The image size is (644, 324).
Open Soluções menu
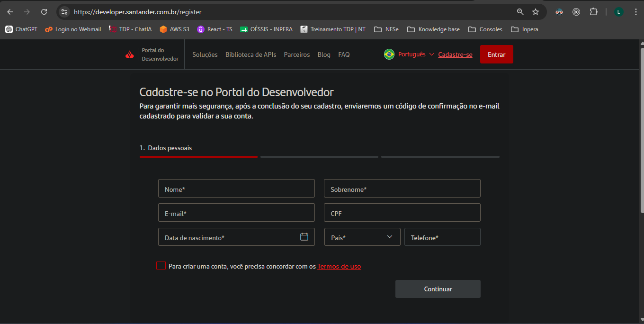(205, 54)
